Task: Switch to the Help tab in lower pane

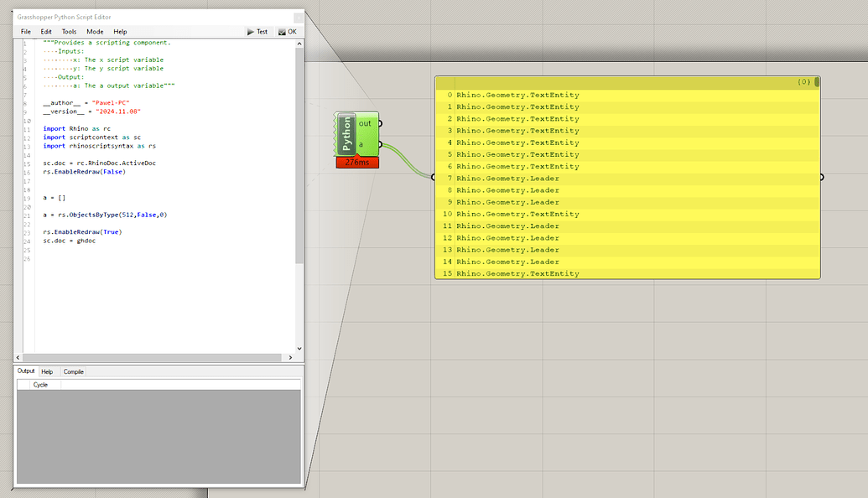Action: pyautogui.click(x=47, y=372)
